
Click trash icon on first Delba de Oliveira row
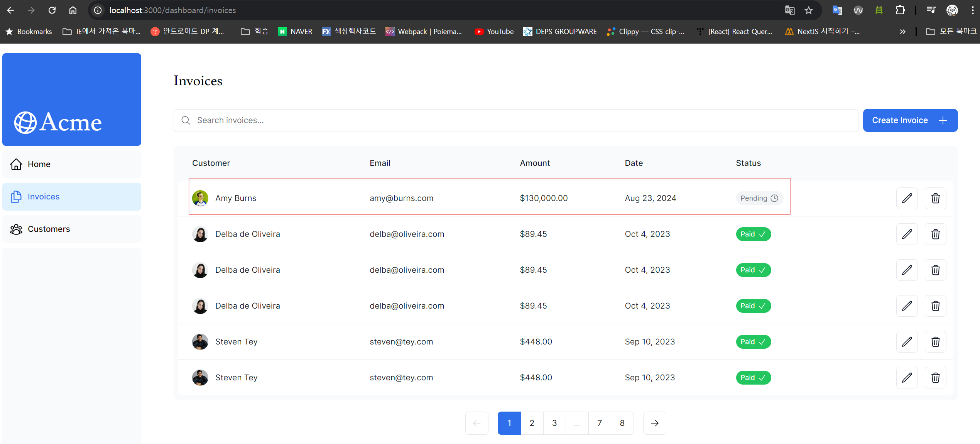click(935, 234)
